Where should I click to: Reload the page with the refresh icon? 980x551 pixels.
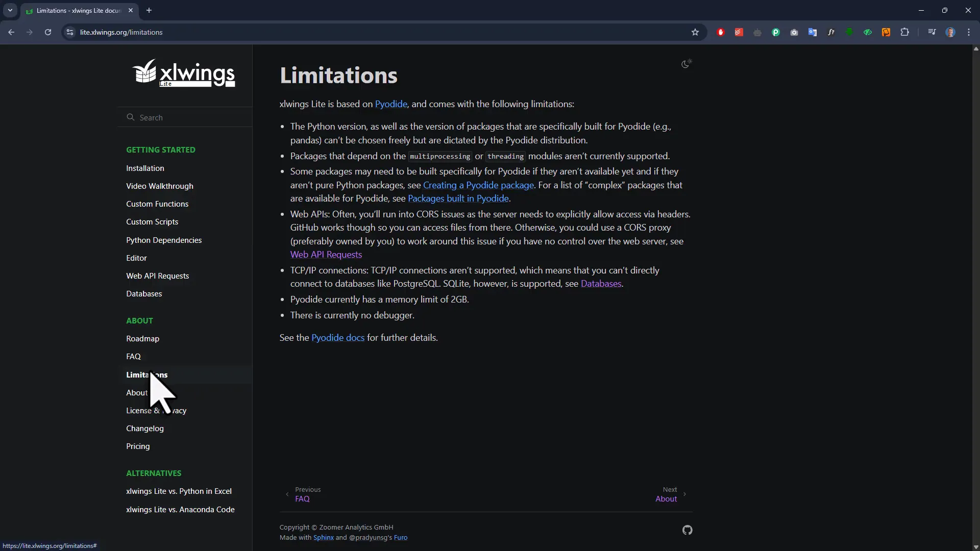click(x=47, y=32)
